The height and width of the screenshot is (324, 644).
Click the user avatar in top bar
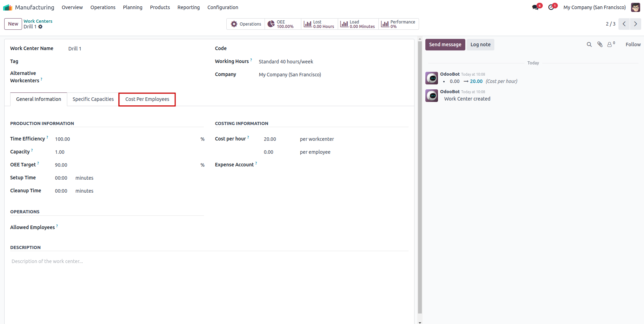(x=636, y=7)
